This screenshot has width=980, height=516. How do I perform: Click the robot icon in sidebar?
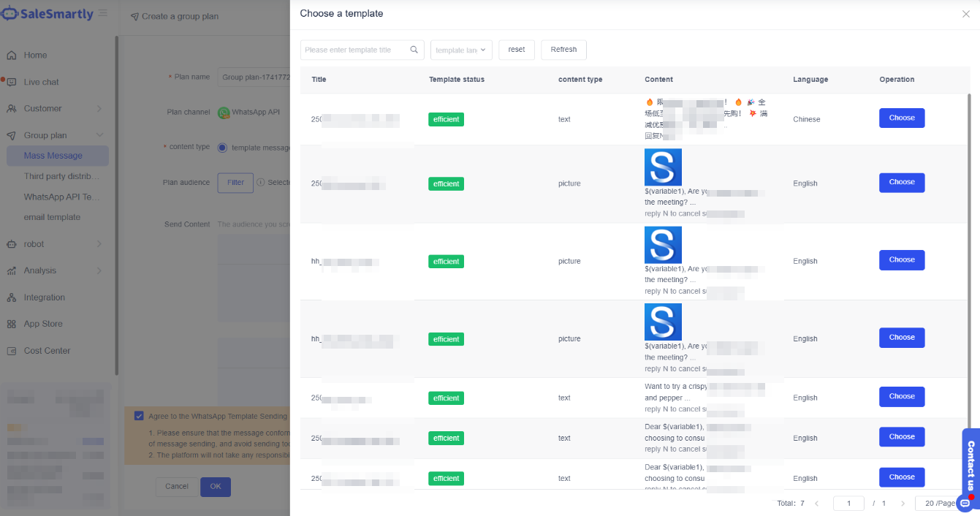pyautogui.click(x=12, y=244)
